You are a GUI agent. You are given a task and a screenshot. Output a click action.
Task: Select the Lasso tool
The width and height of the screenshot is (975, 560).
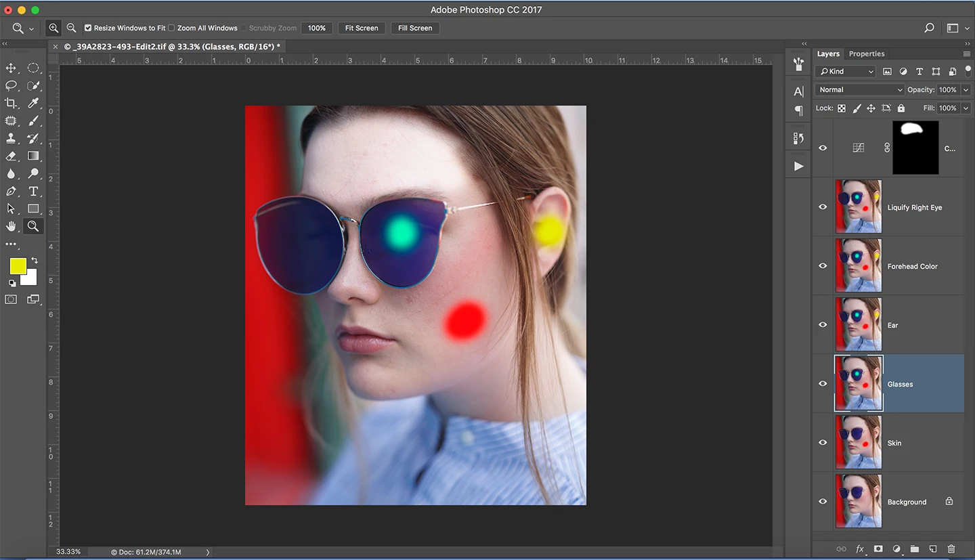pyautogui.click(x=11, y=86)
